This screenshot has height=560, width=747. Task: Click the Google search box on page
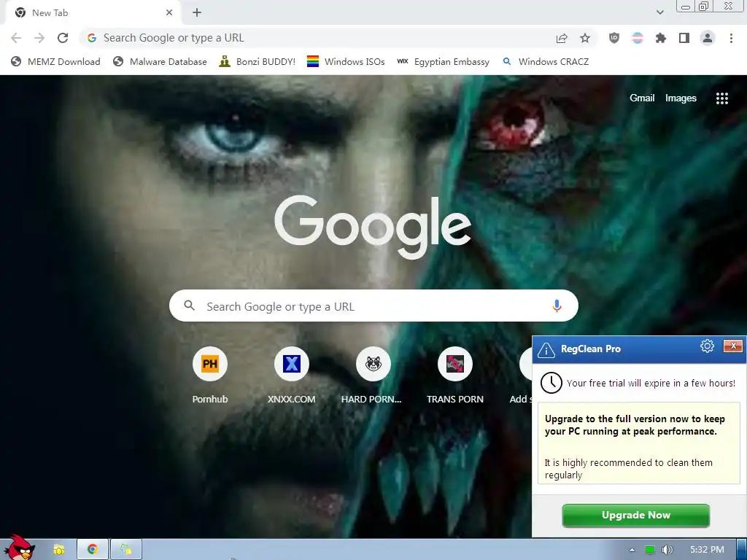tap(373, 306)
